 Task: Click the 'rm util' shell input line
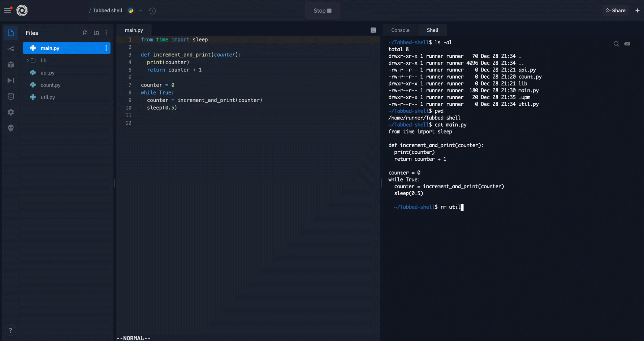(429, 207)
